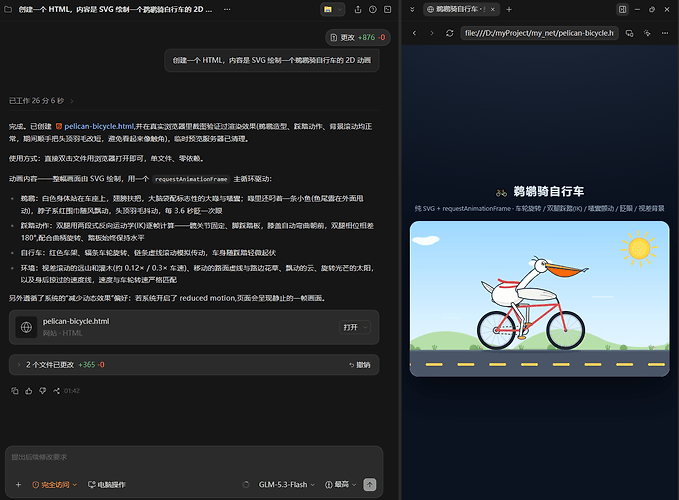
Task: Restore down the window
Action: click(x=652, y=9)
